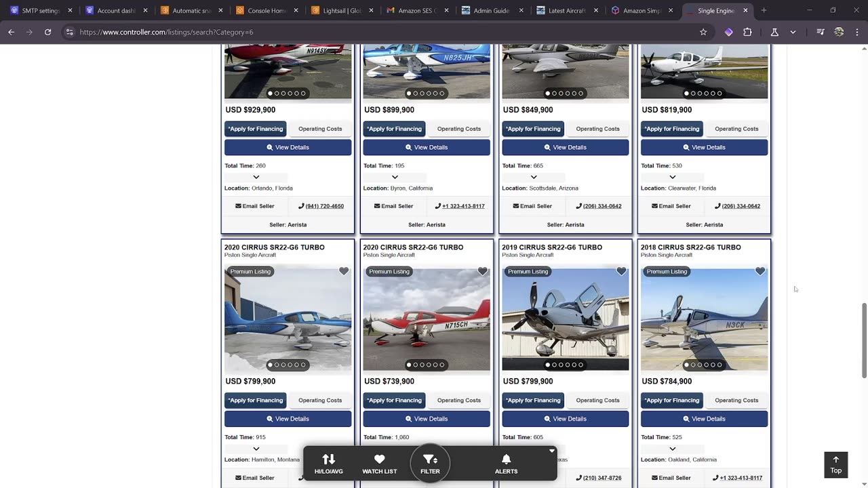868x488 pixels.
Task: Open the purple extension icon in toolbar
Action: tap(729, 32)
